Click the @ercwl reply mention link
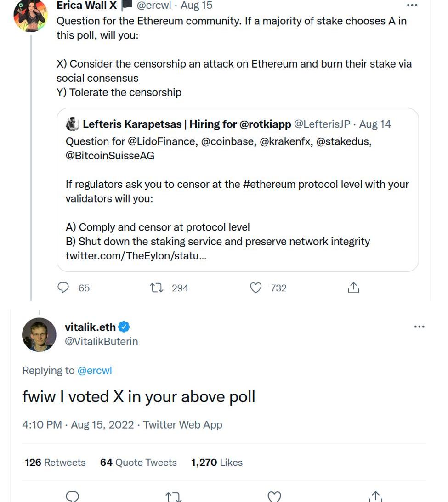This screenshot has height=502, width=448. point(95,371)
